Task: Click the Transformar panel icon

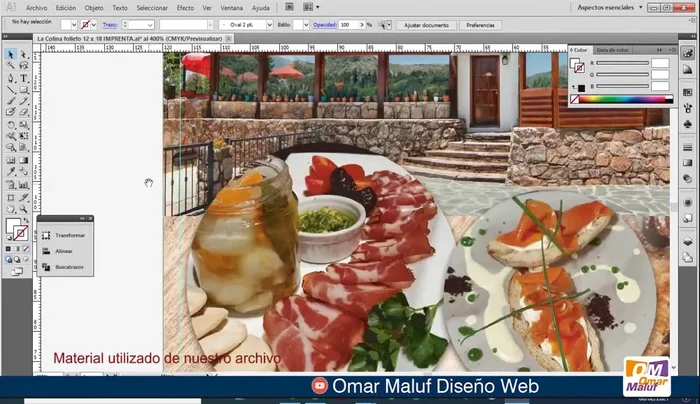Action: (46, 235)
